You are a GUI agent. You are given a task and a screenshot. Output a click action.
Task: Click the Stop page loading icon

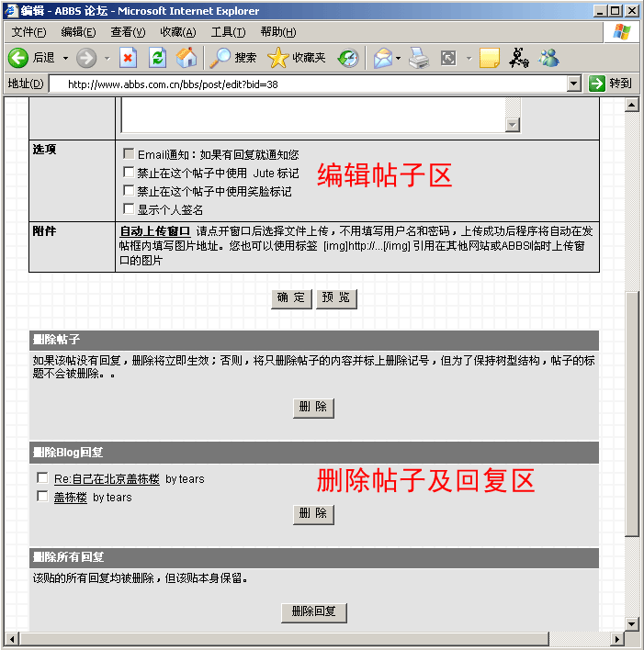(x=128, y=58)
